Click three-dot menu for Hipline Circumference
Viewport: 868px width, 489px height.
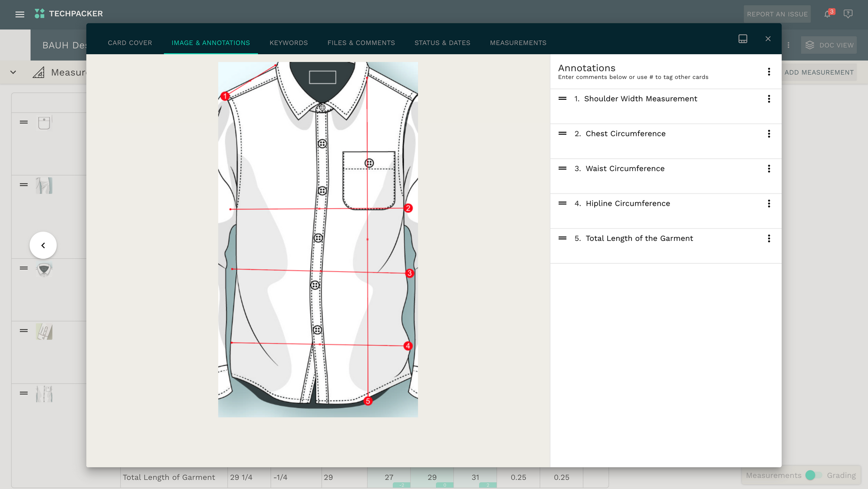(769, 203)
